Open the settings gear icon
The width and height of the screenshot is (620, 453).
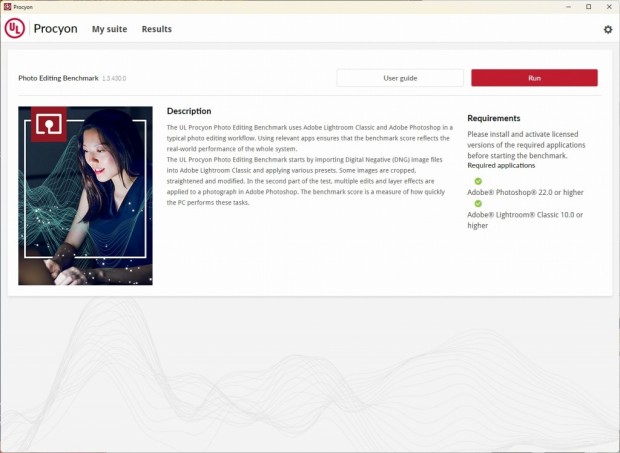(608, 29)
